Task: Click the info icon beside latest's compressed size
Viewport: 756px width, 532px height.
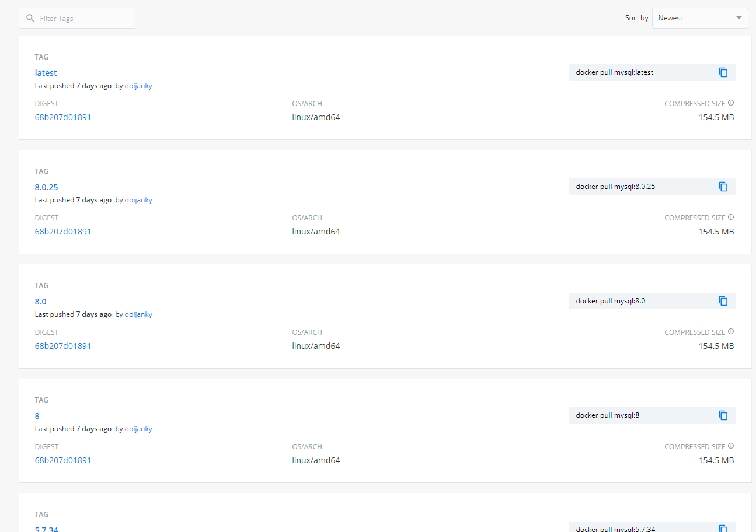Action: tap(731, 103)
